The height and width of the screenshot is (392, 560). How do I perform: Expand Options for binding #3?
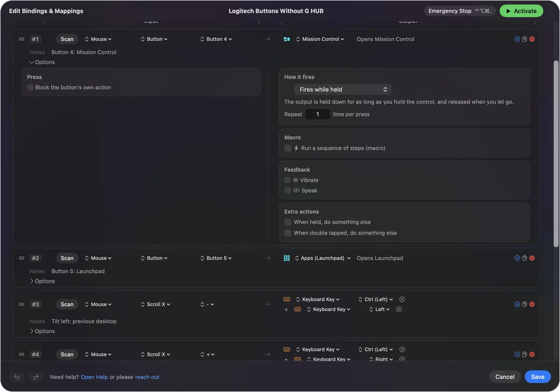tap(42, 331)
